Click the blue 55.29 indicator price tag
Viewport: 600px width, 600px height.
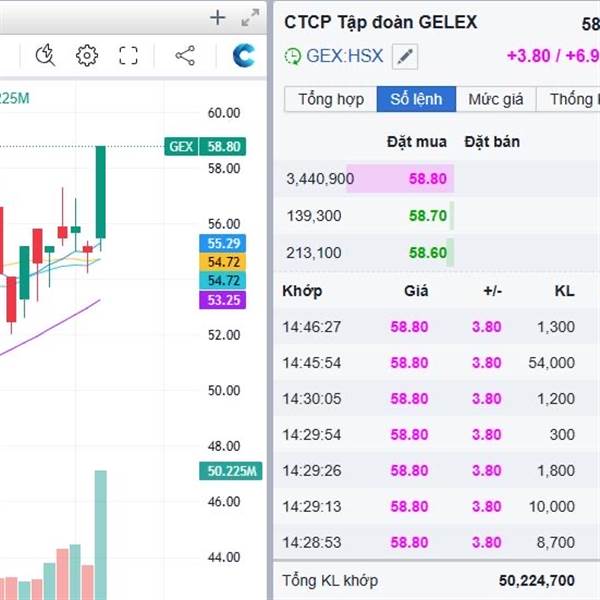click(221, 243)
